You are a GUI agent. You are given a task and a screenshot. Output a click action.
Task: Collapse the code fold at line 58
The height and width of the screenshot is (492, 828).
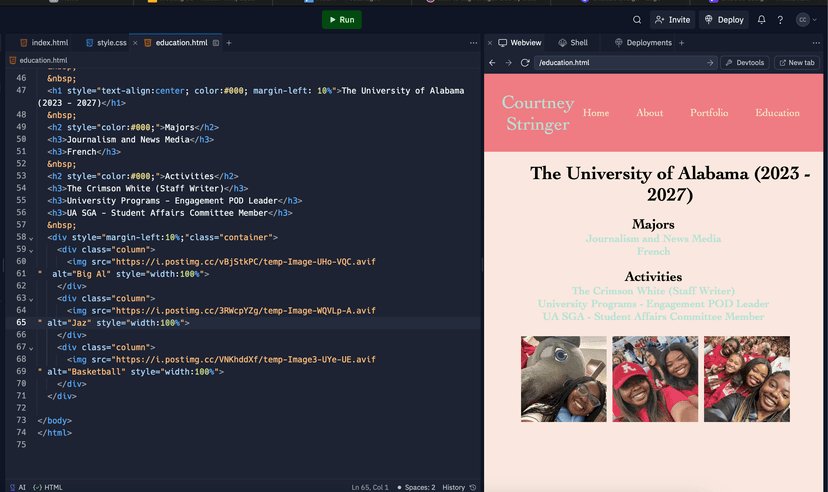tap(31, 238)
